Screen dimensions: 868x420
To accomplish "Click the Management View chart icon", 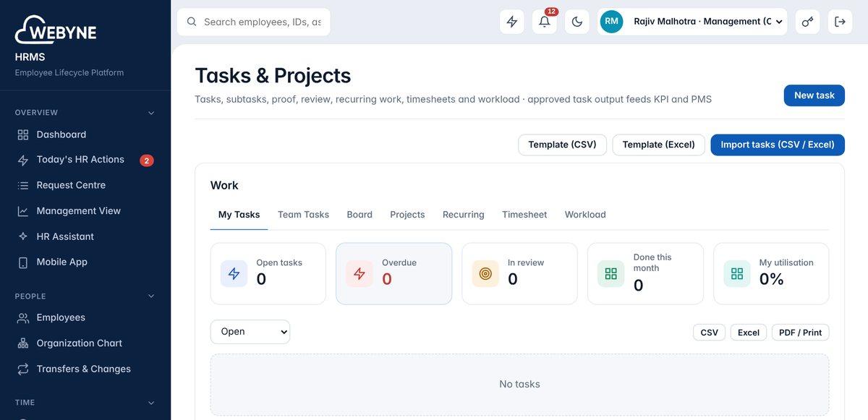I will point(23,211).
